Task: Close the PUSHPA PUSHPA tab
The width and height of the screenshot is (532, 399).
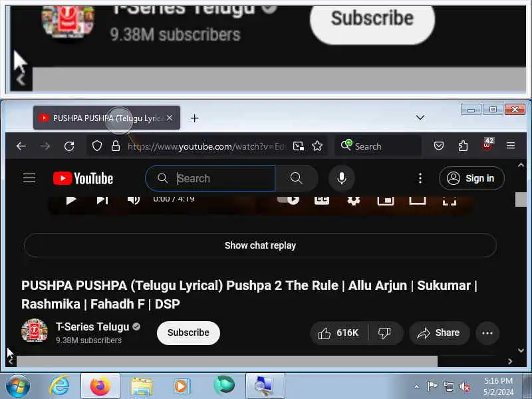Action: [x=170, y=118]
